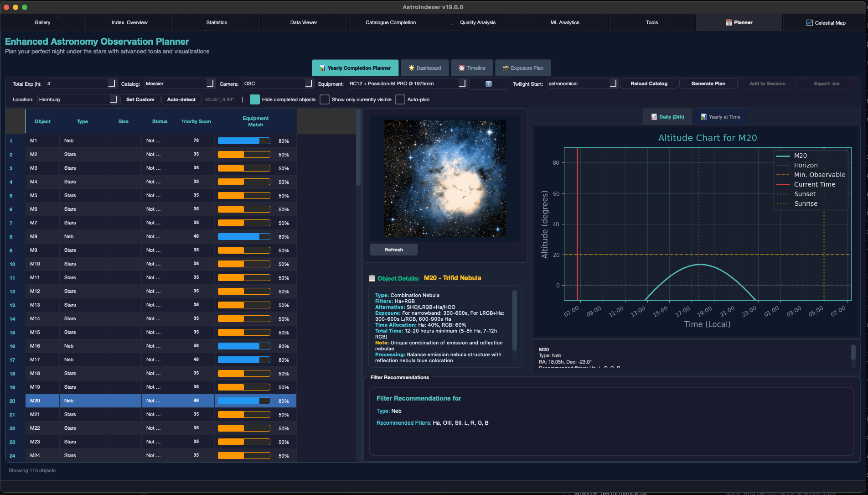Click the Celestial Map tab icon

coord(809,23)
